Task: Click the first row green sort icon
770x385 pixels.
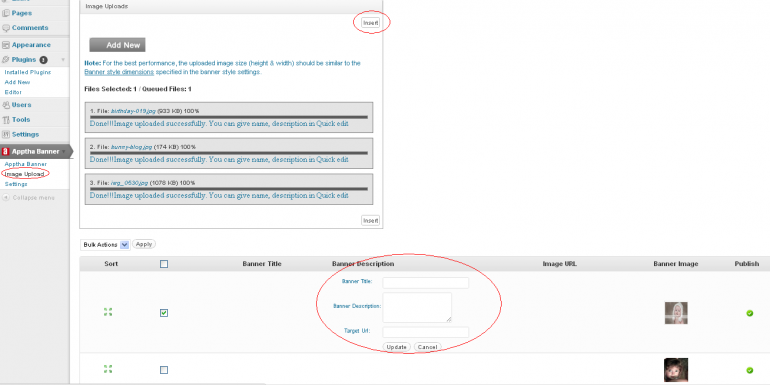Action: (x=108, y=312)
